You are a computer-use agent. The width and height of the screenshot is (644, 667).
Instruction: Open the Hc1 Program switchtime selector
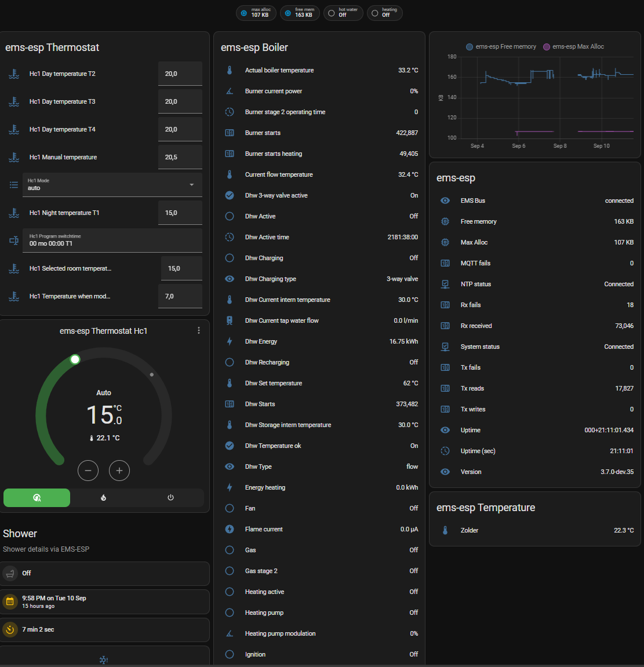112,240
